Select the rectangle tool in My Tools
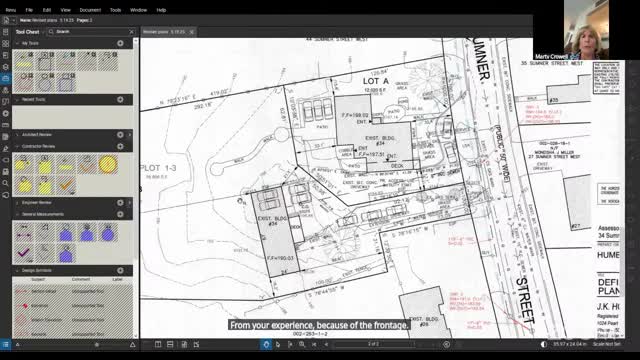Screen dimensions: 640x360 point(44,61)
